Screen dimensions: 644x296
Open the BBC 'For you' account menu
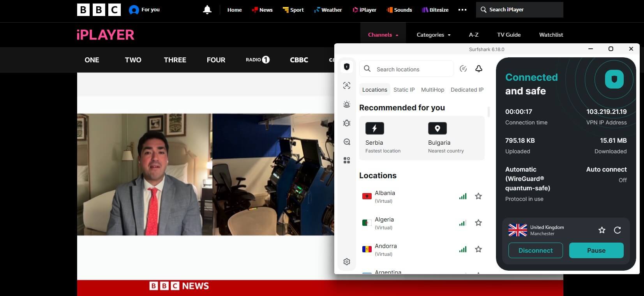(x=145, y=10)
